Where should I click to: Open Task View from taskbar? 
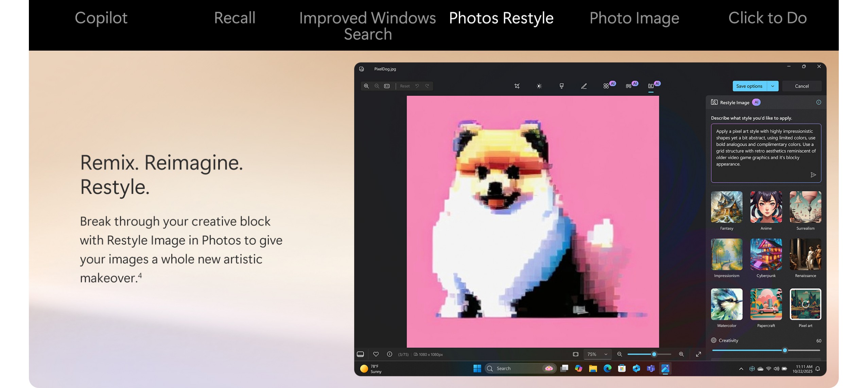click(x=564, y=368)
